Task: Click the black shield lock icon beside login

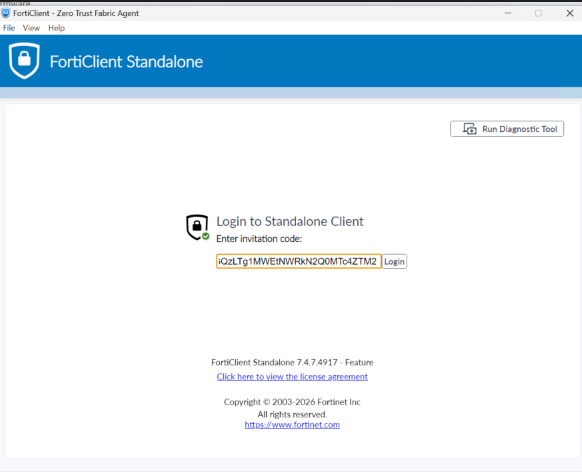Action: click(197, 227)
